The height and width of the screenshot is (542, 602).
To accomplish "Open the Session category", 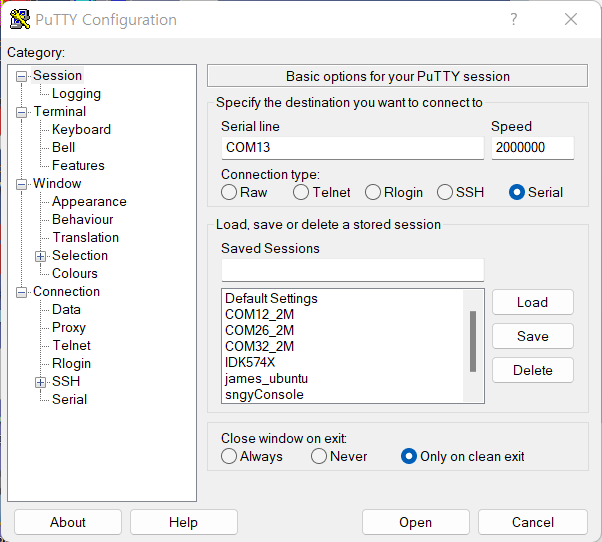I will click(57, 76).
